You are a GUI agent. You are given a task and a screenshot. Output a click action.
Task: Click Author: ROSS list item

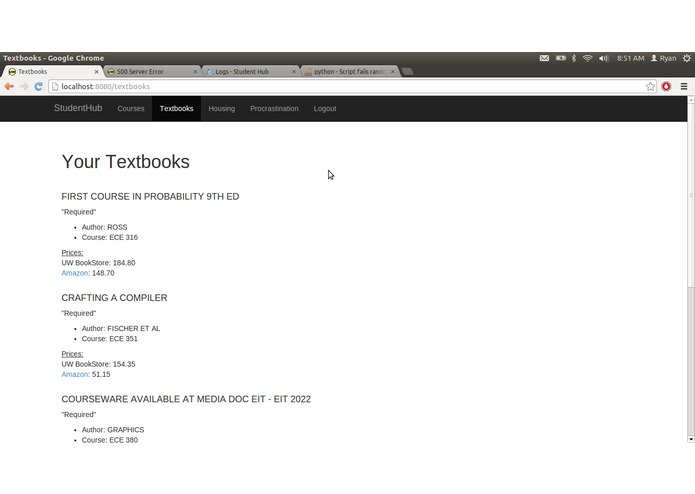(x=104, y=227)
